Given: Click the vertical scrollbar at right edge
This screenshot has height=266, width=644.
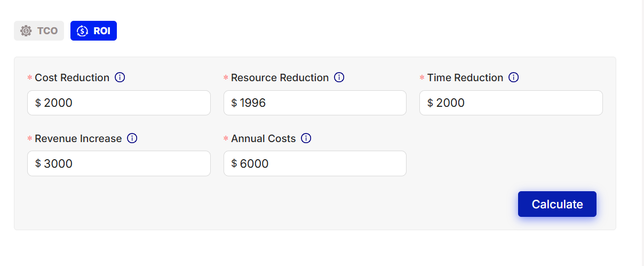Looking at the screenshot, I should click(x=642, y=133).
